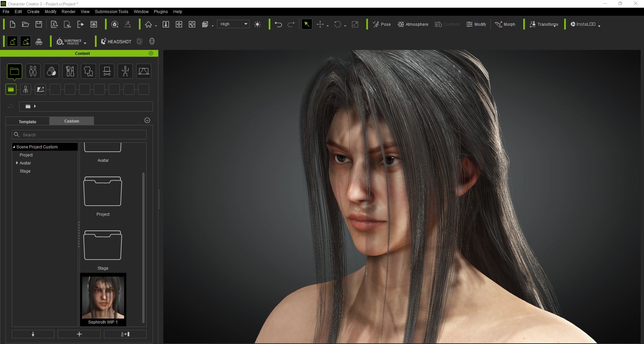Select the Sephiroth WIP 1 thumbnail
Viewport: 644px width, 344px height.
103,300
